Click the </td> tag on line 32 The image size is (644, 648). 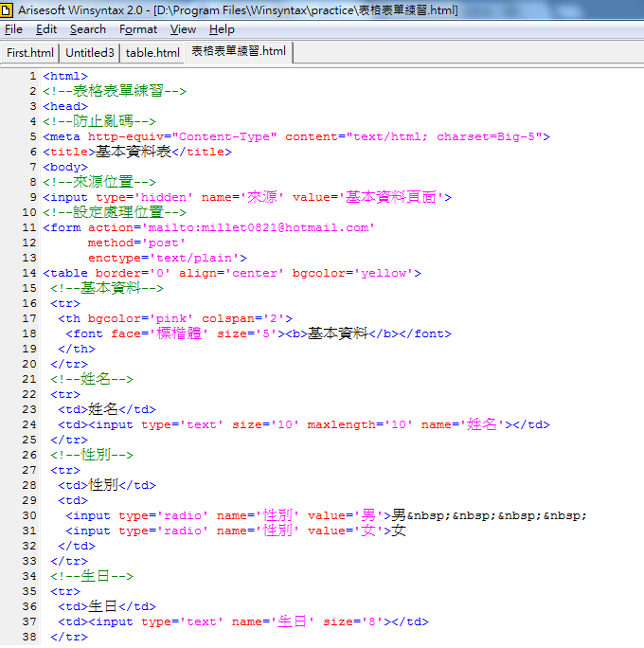click(77, 547)
